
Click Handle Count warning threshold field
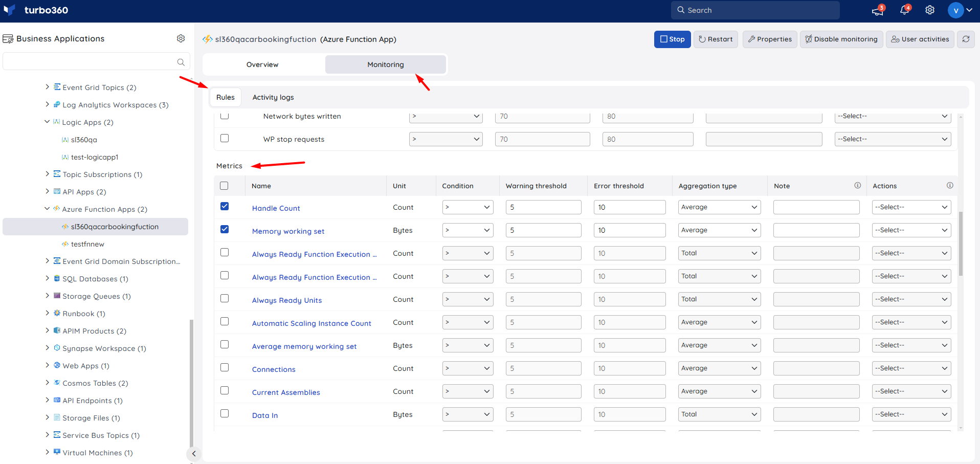pos(544,207)
